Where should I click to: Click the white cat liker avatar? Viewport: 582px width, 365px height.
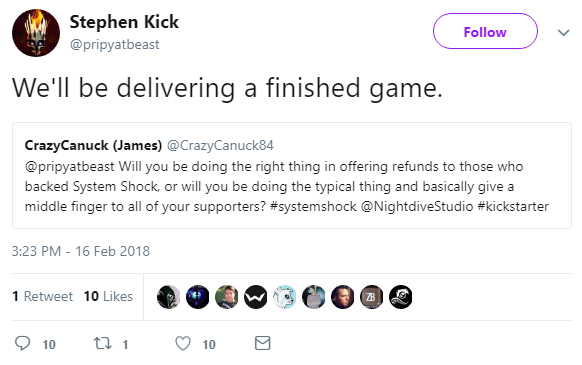click(x=284, y=297)
